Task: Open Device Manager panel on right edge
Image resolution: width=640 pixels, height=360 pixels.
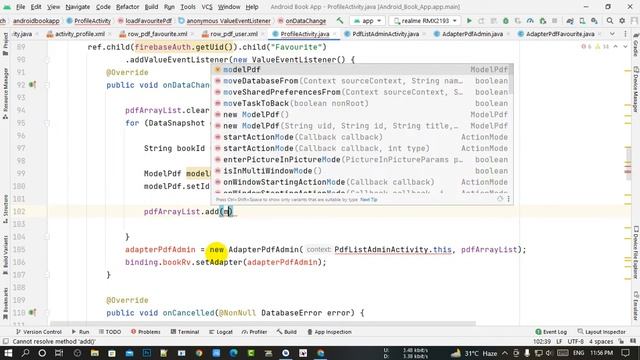Action: tap(636, 89)
